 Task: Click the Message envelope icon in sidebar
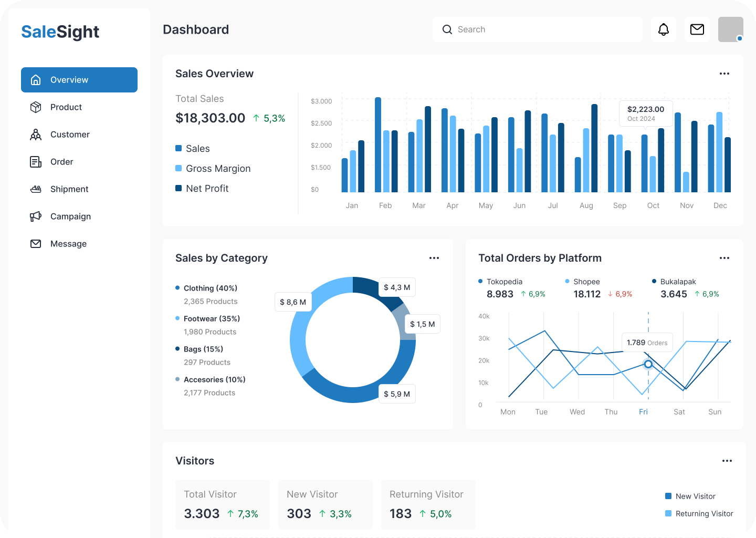pos(36,244)
